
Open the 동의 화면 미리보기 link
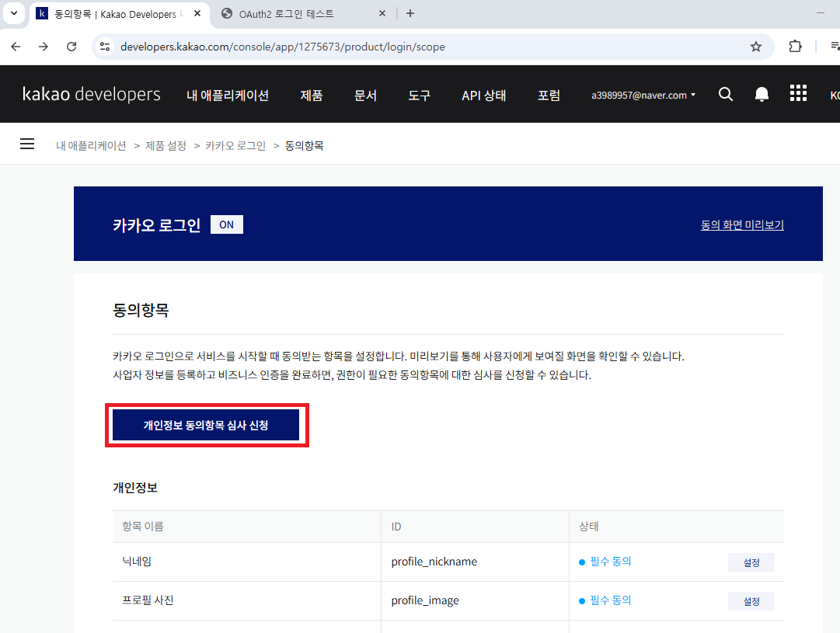(x=742, y=225)
